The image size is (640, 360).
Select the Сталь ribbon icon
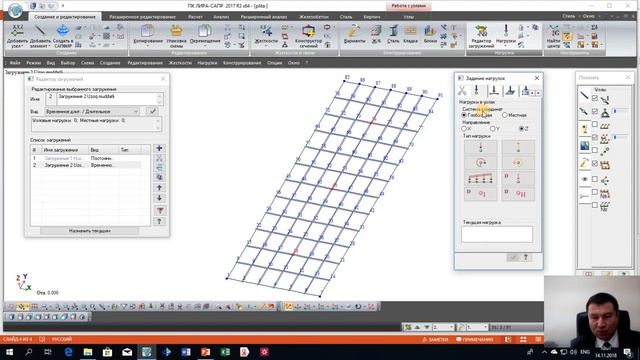coord(393,35)
